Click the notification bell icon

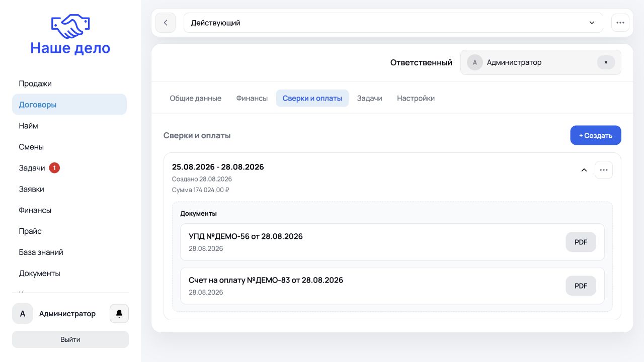[x=119, y=314]
